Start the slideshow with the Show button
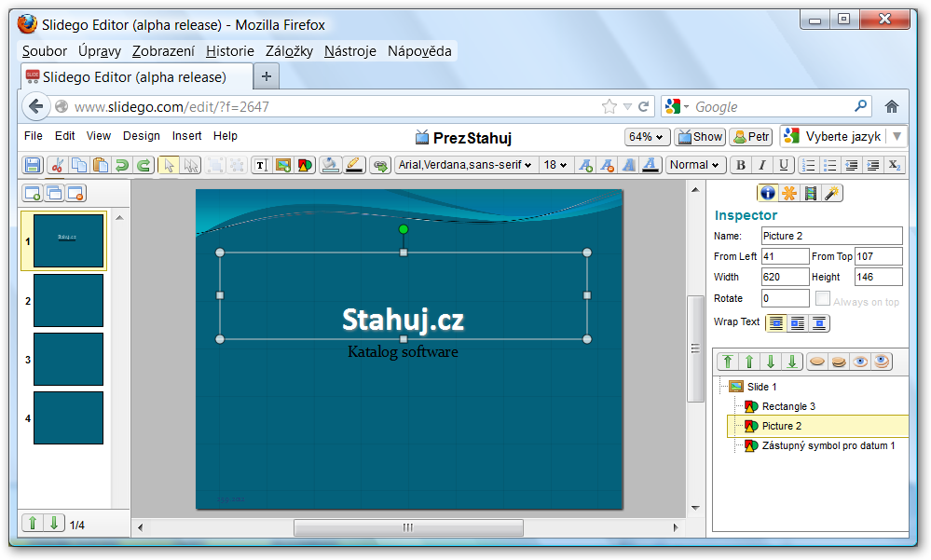This screenshot has height=560, width=931. click(700, 137)
